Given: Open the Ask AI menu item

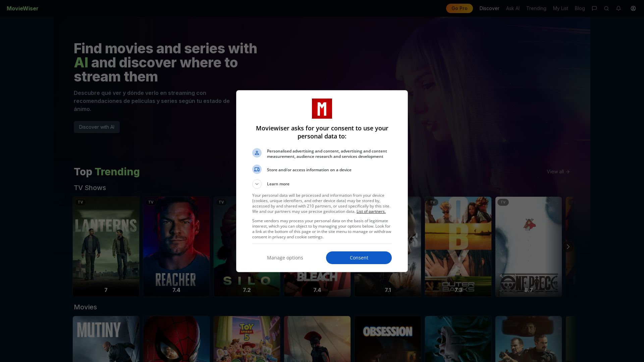Looking at the screenshot, I should (x=513, y=8).
